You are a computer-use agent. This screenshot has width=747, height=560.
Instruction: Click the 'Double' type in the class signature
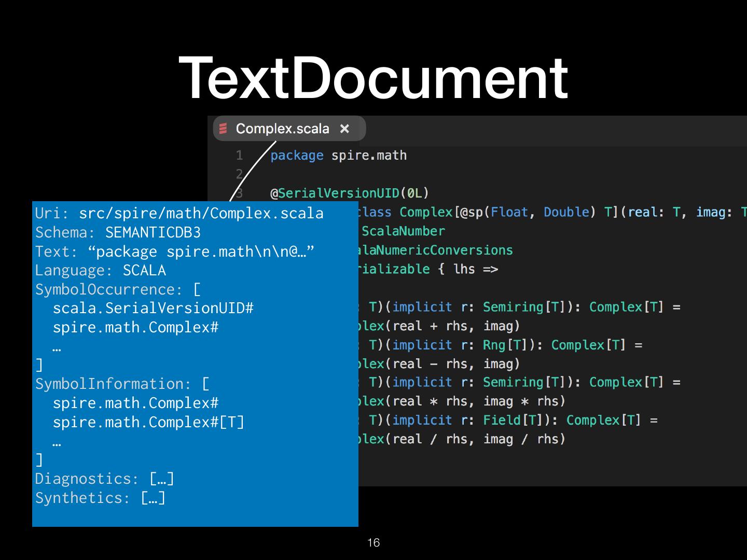click(x=566, y=212)
